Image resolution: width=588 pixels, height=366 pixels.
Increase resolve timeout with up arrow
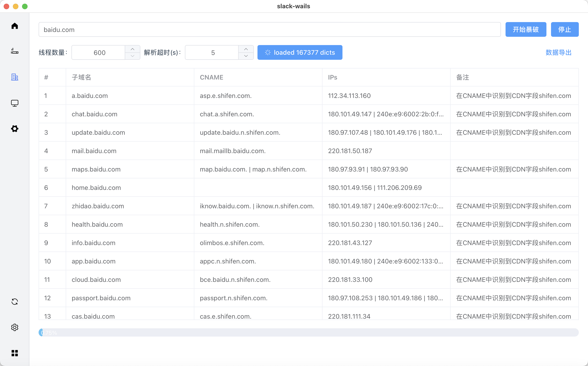(246, 49)
